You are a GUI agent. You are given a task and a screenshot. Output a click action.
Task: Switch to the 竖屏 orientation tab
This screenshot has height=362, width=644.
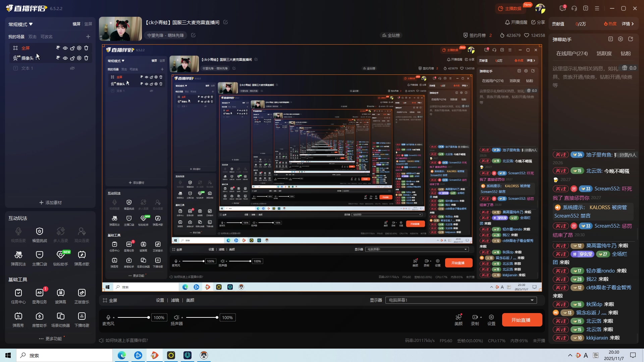(88, 24)
